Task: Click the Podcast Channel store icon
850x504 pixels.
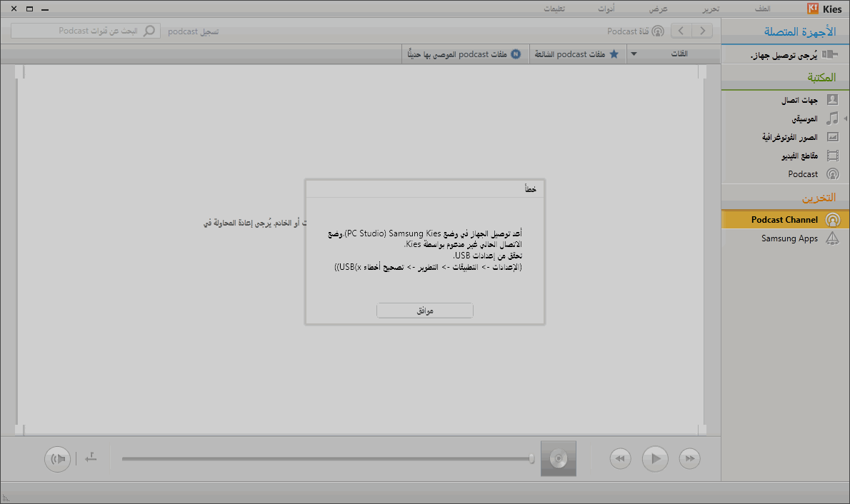Action: point(833,219)
